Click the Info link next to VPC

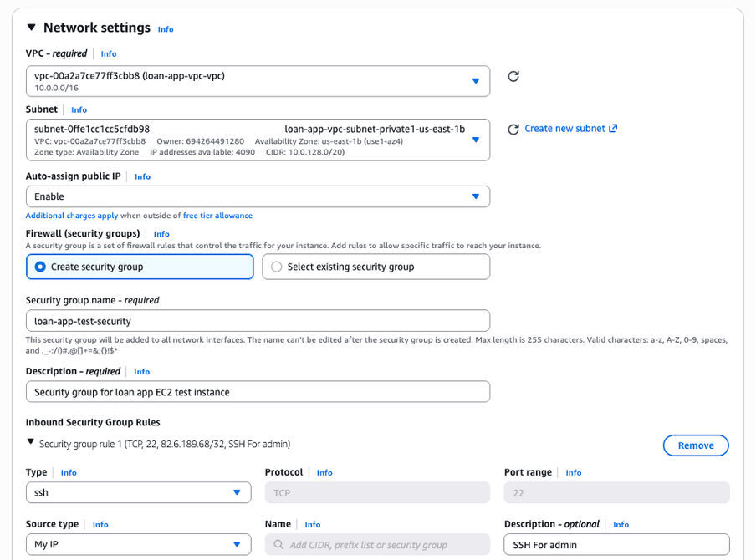pyautogui.click(x=109, y=53)
